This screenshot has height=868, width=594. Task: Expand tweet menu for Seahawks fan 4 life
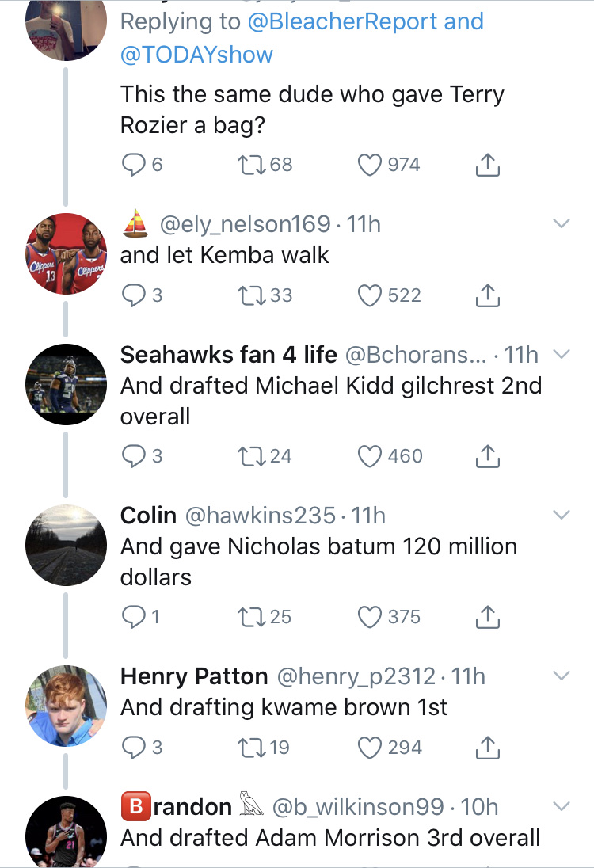[x=561, y=354]
